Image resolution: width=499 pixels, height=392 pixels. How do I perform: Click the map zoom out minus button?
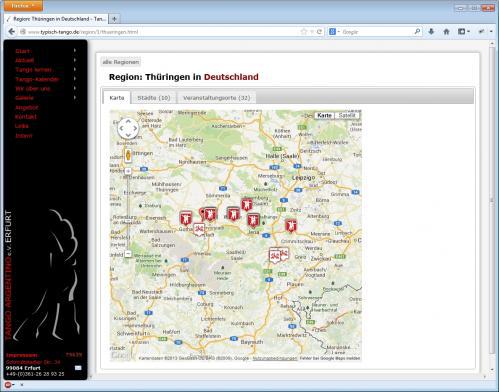pyautogui.click(x=128, y=254)
